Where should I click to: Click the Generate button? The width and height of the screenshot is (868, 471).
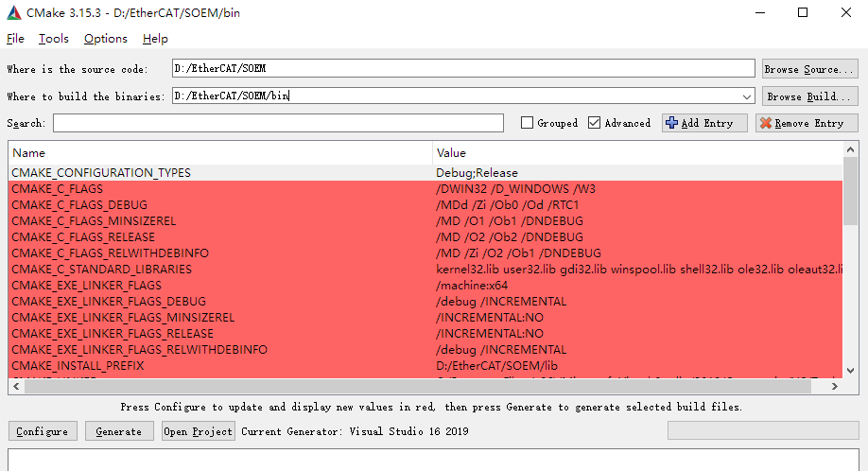[119, 431]
